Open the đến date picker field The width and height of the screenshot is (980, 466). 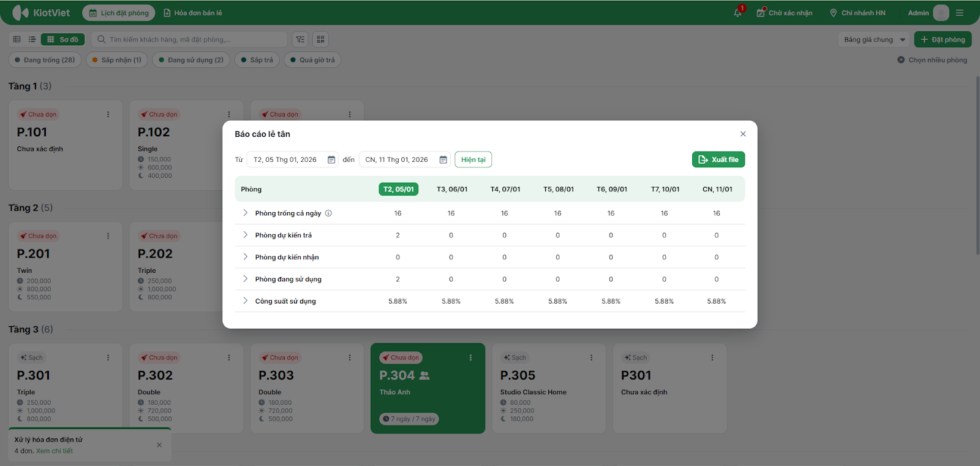[405, 159]
